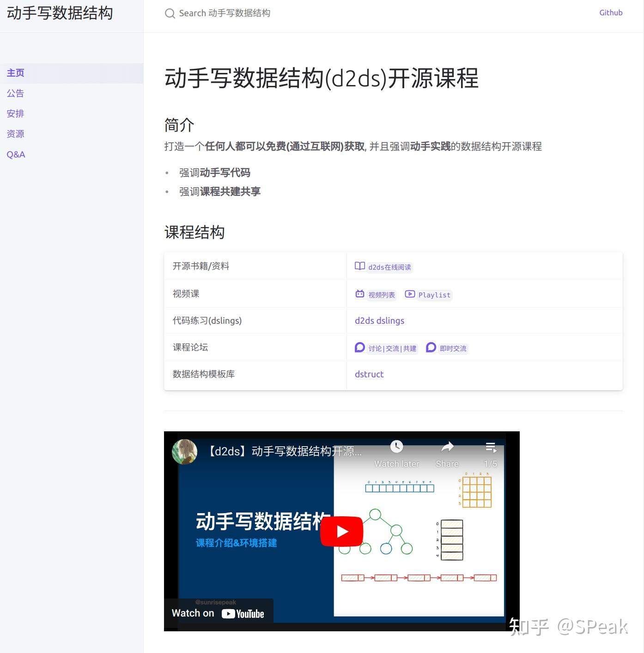Screen dimensions: 644x653
Task: Click the Watch later clock icon on video
Action: coord(396,447)
